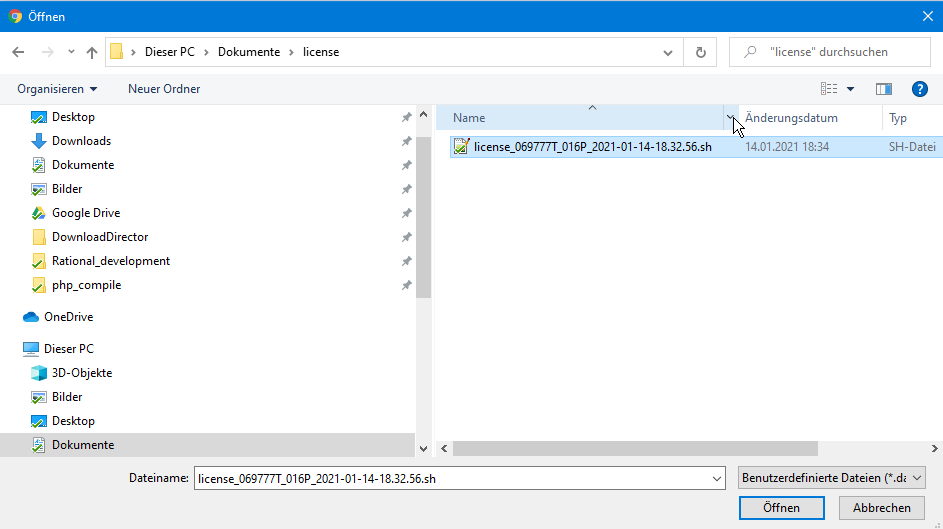The height and width of the screenshot is (529, 943).
Task: Open the help question mark icon
Action: point(920,89)
